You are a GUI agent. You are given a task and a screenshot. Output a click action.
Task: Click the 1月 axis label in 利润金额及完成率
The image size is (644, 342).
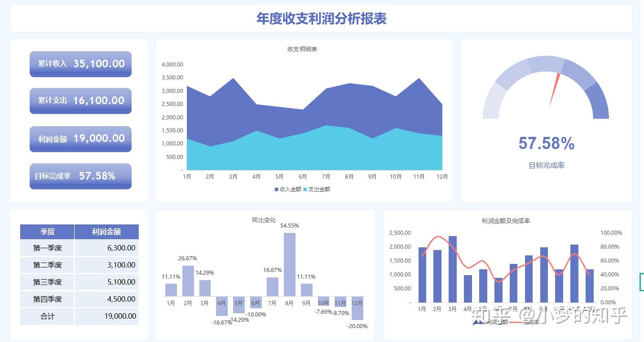(422, 309)
